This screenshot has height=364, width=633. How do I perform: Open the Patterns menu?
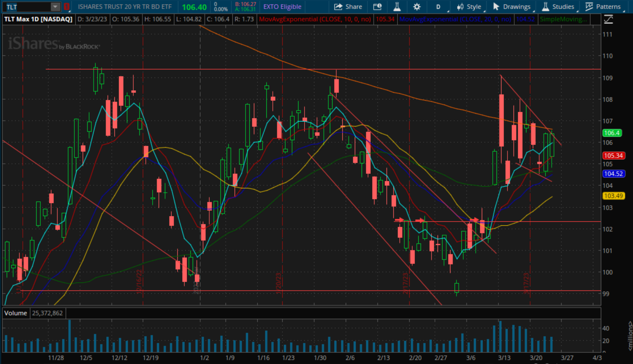pyautogui.click(x=603, y=6)
